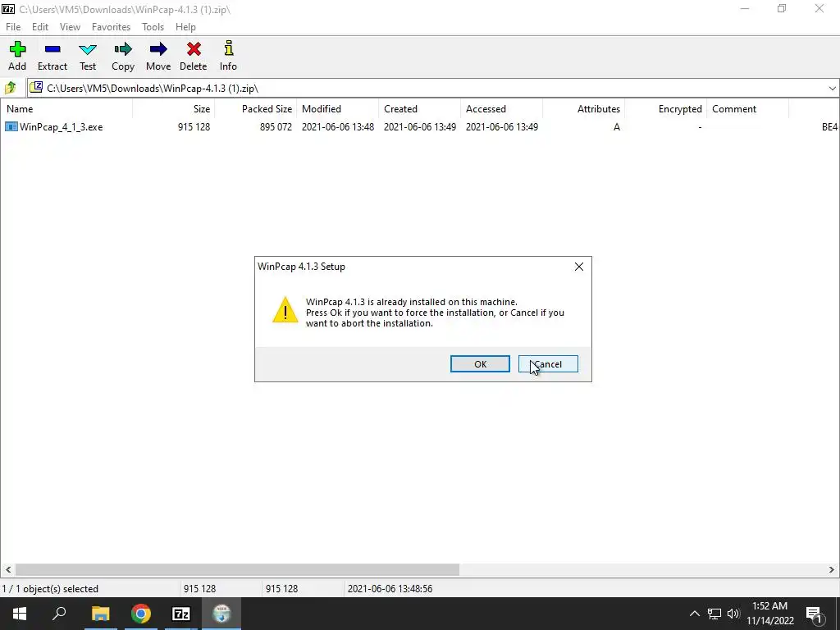840x630 pixels.
Task: Open File Explorer from the taskbar
Action: pos(100,614)
